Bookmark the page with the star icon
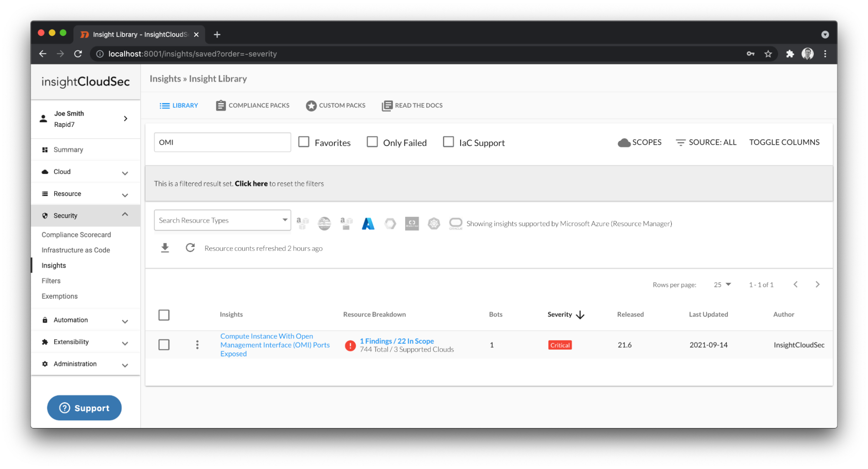868x469 pixels. 768,54
